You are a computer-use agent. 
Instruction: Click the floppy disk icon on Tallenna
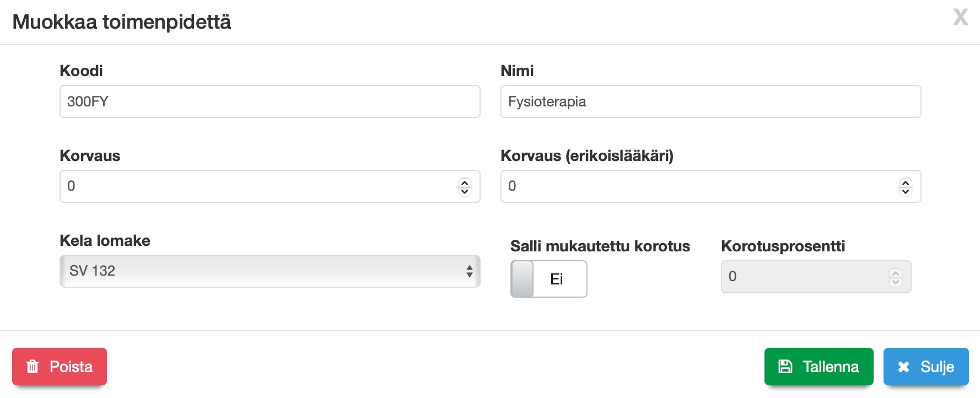coord(785,367)
